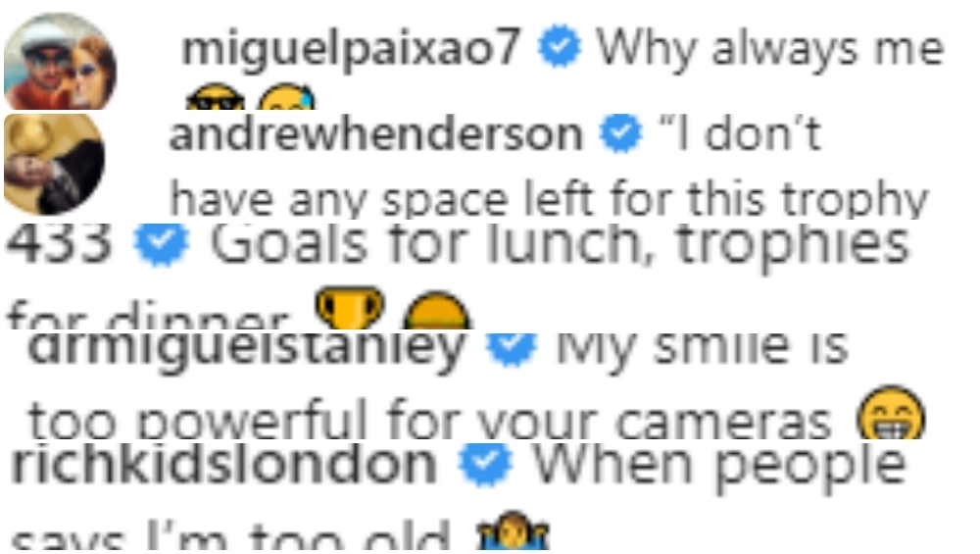This screenshot has height=554, width=980.
Task: Open the richkidslondon username link
Action: click(x=223, y=465)
